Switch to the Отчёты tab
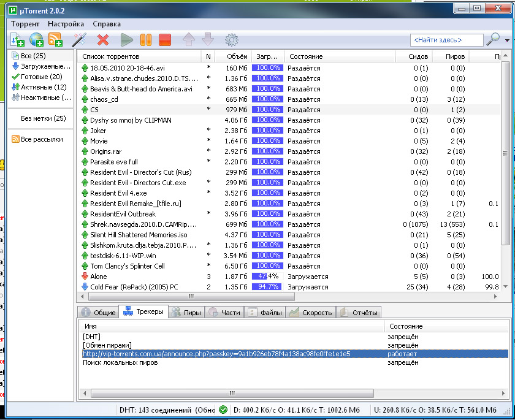This screenshot has height=420, width=515. click(359, 312)
